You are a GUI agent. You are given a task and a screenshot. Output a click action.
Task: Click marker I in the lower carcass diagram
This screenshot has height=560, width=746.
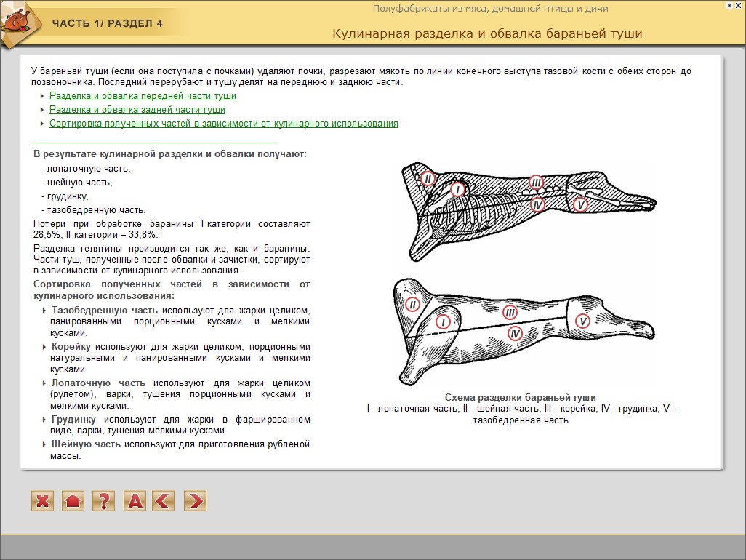[x=444, y=321]
